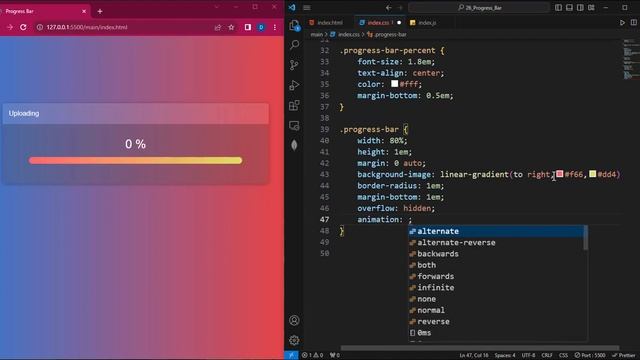This screenshot has width=640, height=360.
Task: Select 'none' suggestion
Action: tap(496, 299)
